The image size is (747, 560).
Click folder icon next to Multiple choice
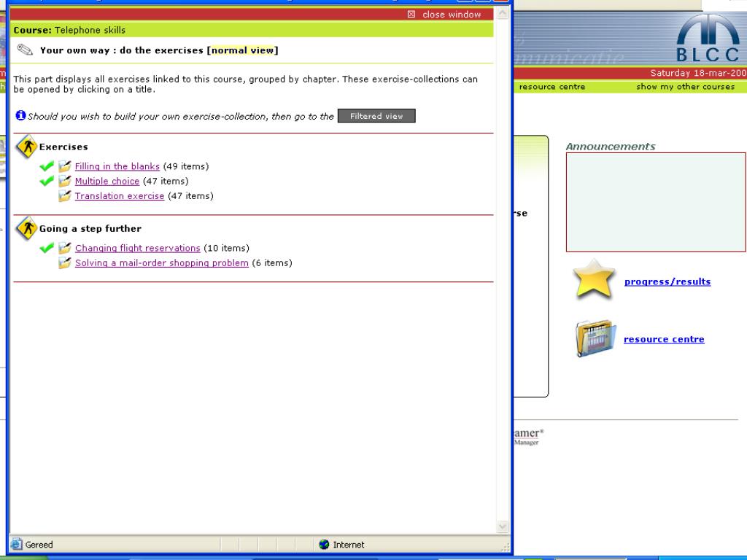pos(65,181)
